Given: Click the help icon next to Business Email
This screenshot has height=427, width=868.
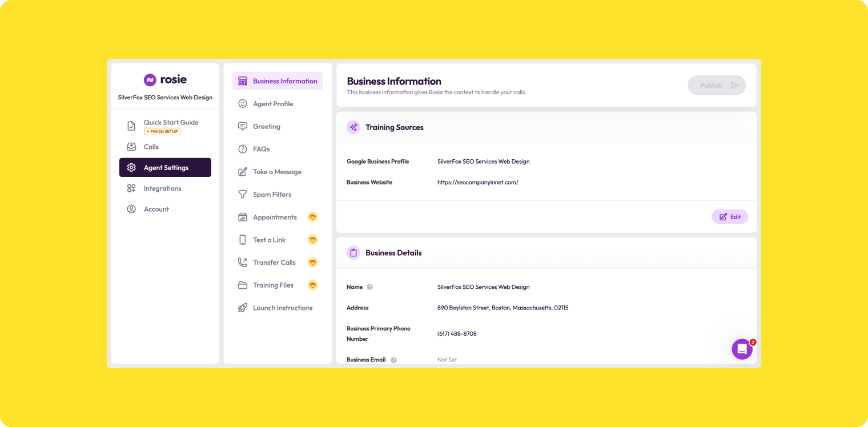Looking at the screenshot, I should [x=393, y=360].
